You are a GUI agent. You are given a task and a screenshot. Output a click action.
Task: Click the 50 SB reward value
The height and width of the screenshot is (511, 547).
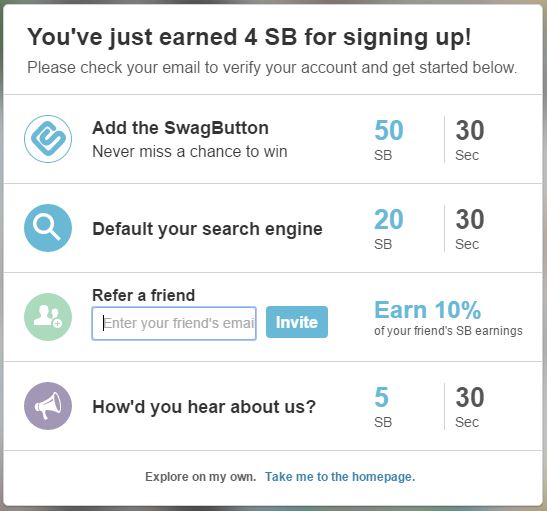389,139
